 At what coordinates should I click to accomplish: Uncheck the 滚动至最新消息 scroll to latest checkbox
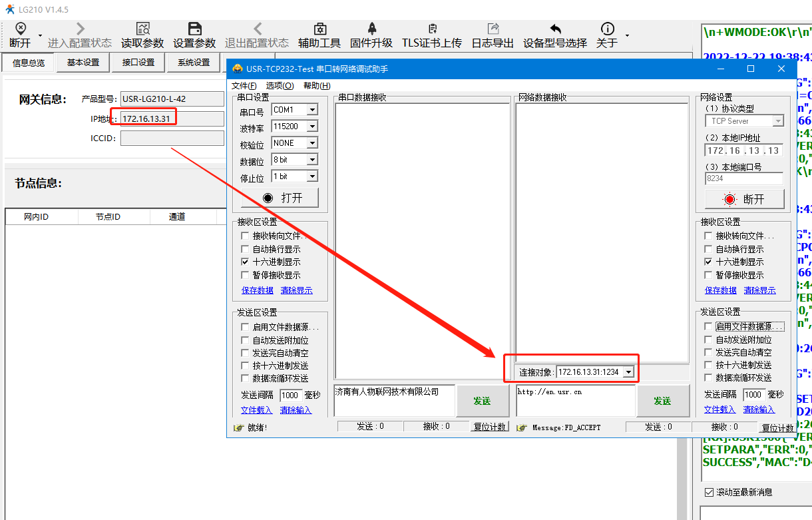coord(709,492)
